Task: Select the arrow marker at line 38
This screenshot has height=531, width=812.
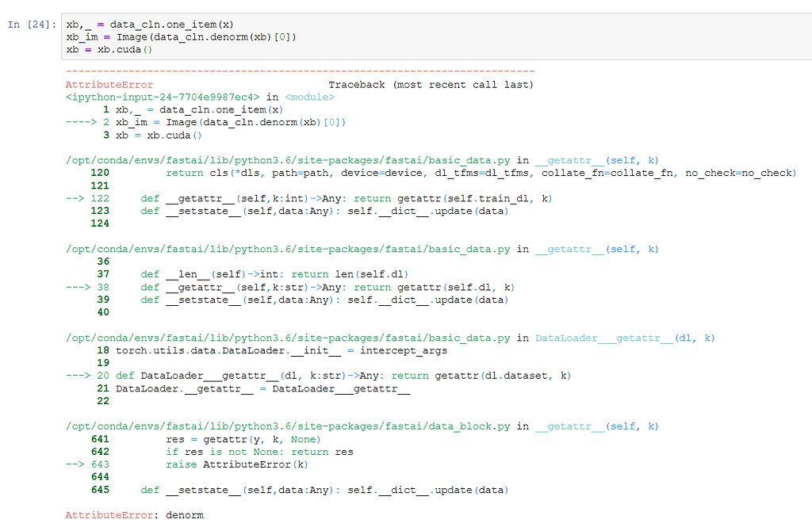Action: [79, 287]
